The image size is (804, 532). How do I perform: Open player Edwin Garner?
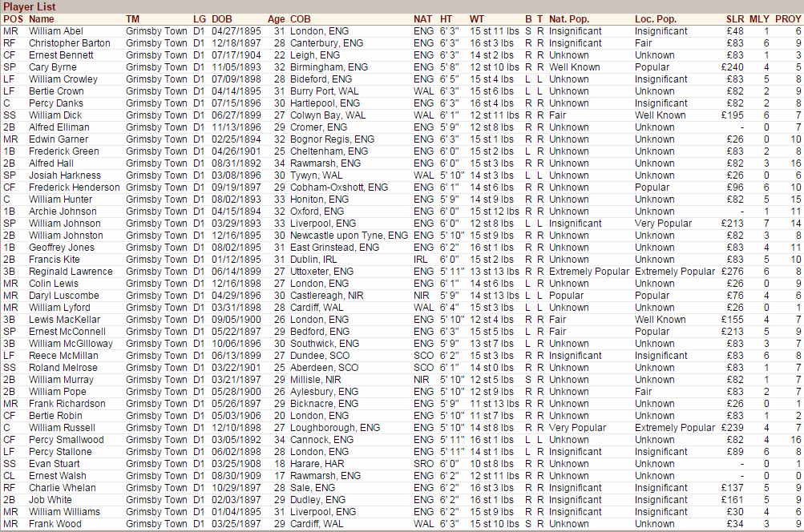coord(59,139)
